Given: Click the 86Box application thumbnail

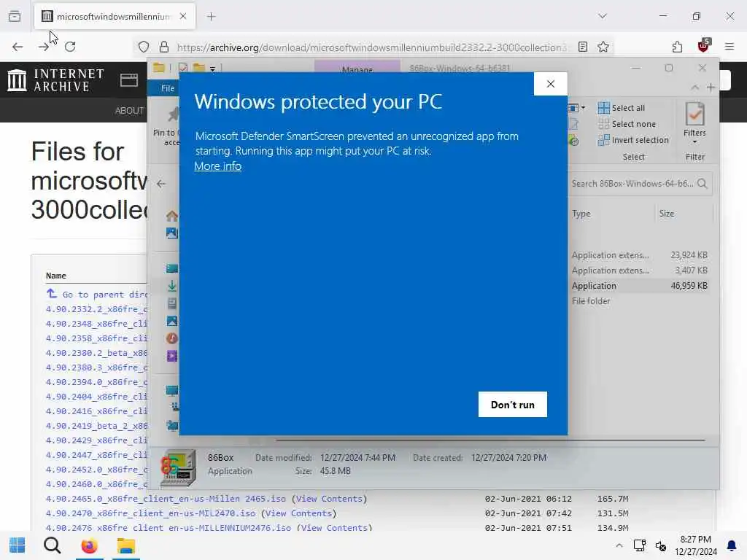Looking at the screenshot, I should tap(178, 467).
